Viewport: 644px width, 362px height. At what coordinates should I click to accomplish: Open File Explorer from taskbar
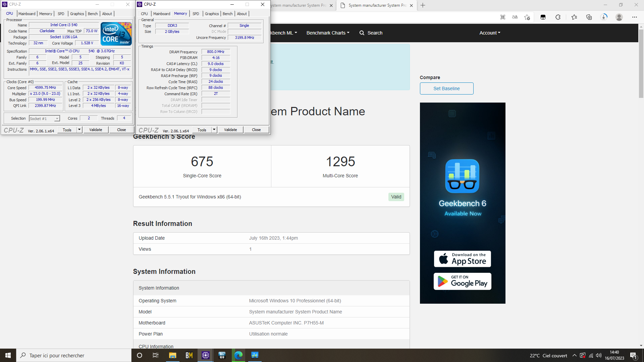pyautogui.click(x=172, y=355)
